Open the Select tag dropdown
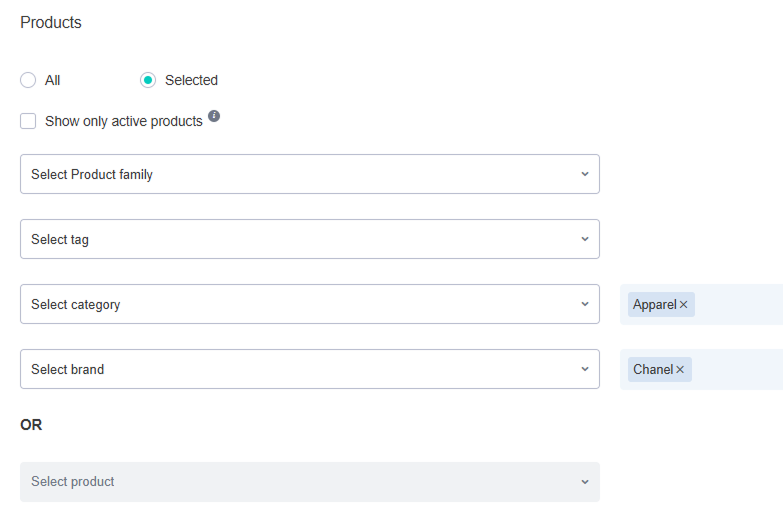 click(300, 239)
